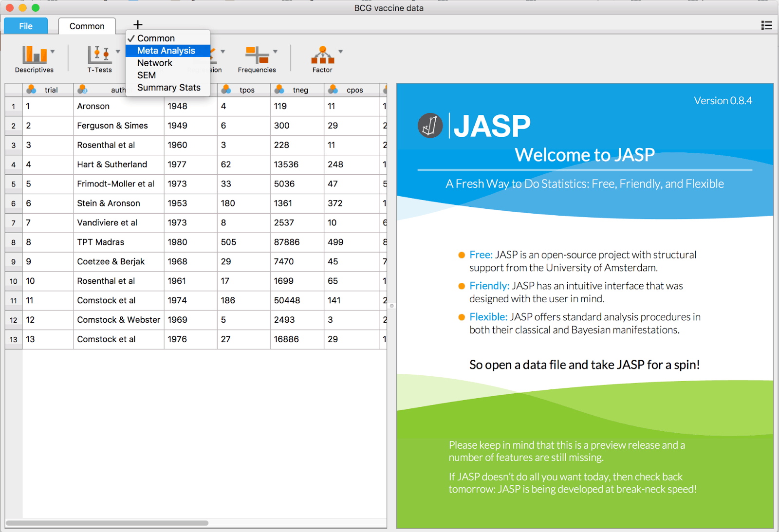779x532 pixels.
Task: Expand the Descriptives dropdown arrow
Action: tap(53, 51)
